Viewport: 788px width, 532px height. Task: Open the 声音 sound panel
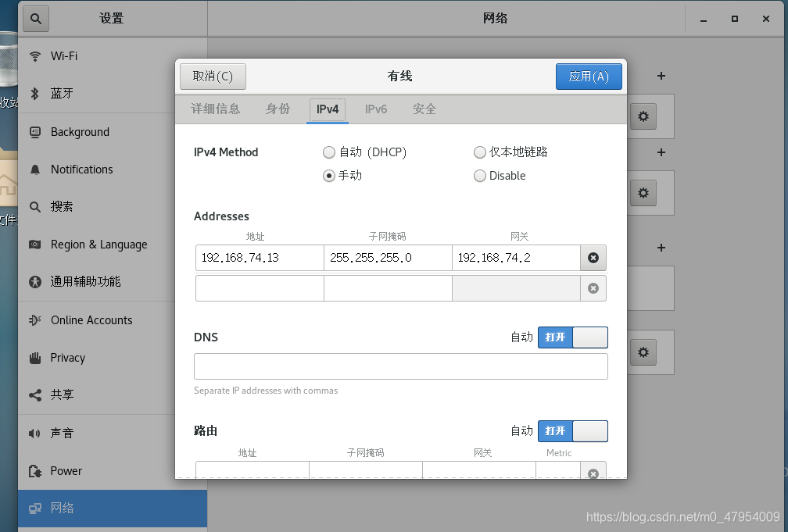(x=113, y=433)
